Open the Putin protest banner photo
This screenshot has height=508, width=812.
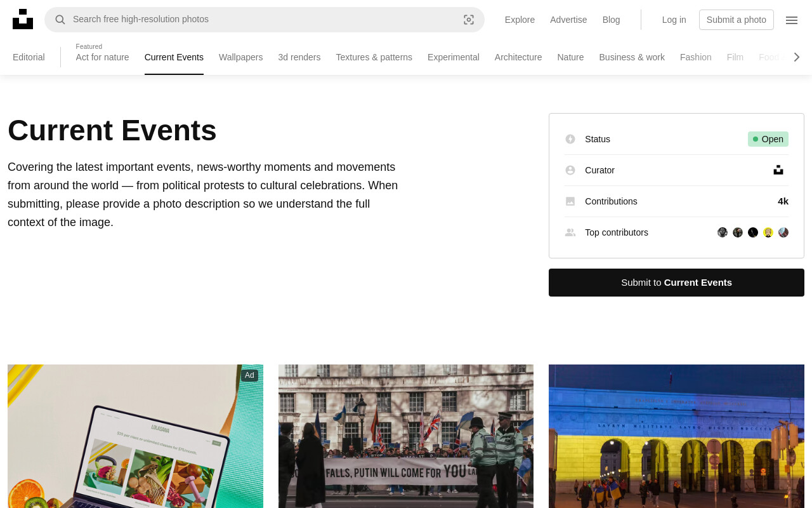pyautogui.click(x=406, y=436)
